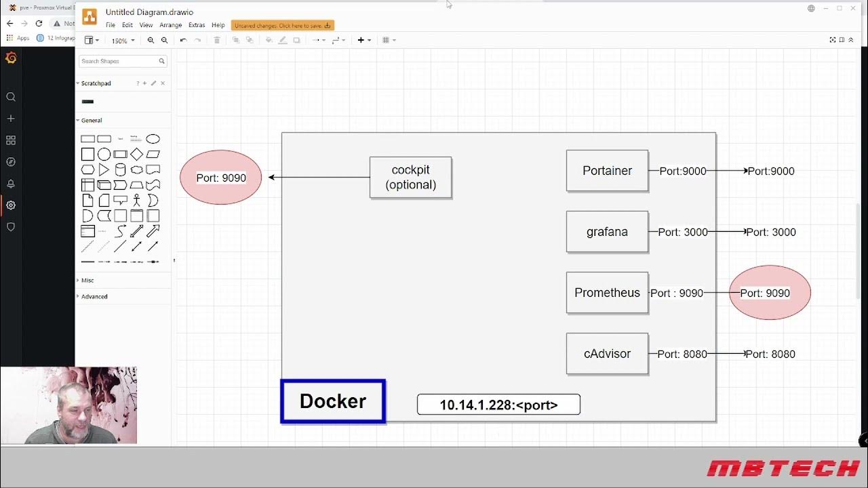Select the Triangle shape in General
868x488 pixels.
click(104, 169)
